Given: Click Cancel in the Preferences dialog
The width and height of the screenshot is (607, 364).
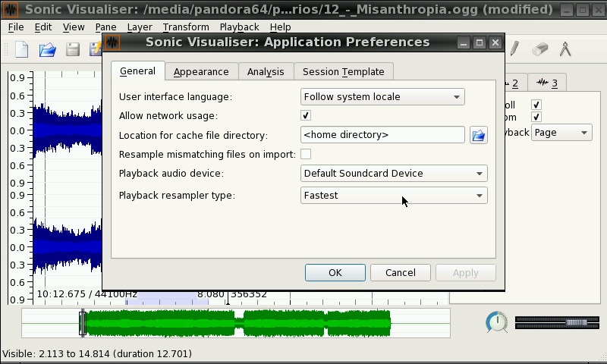Looking at the screenshot, I should (x=401, y=273).
